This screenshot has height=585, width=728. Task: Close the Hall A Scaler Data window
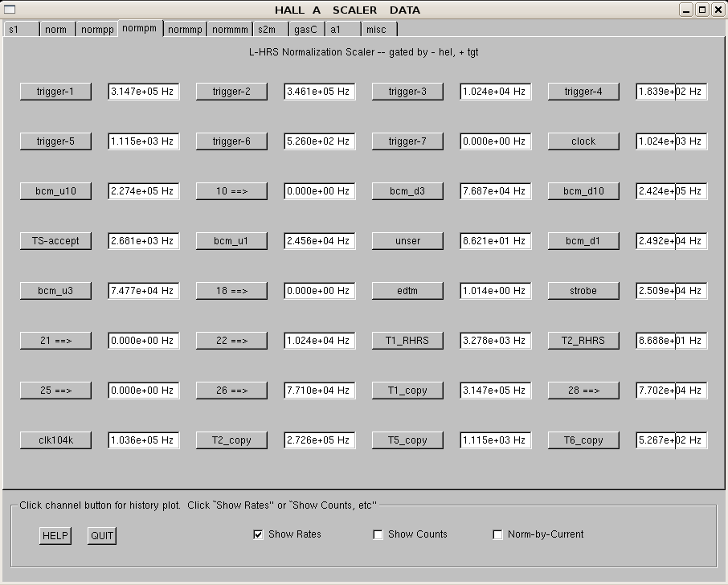click(718, 10)
